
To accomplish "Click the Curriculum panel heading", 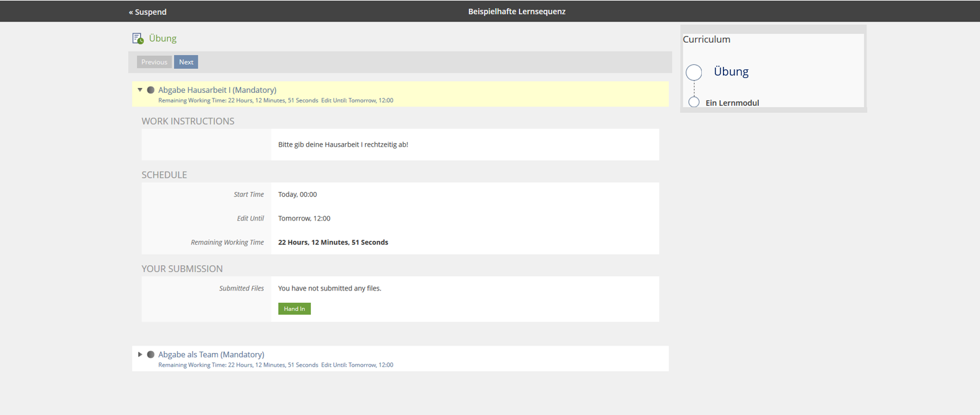I will pyautogui.click(x=706, y=39).
